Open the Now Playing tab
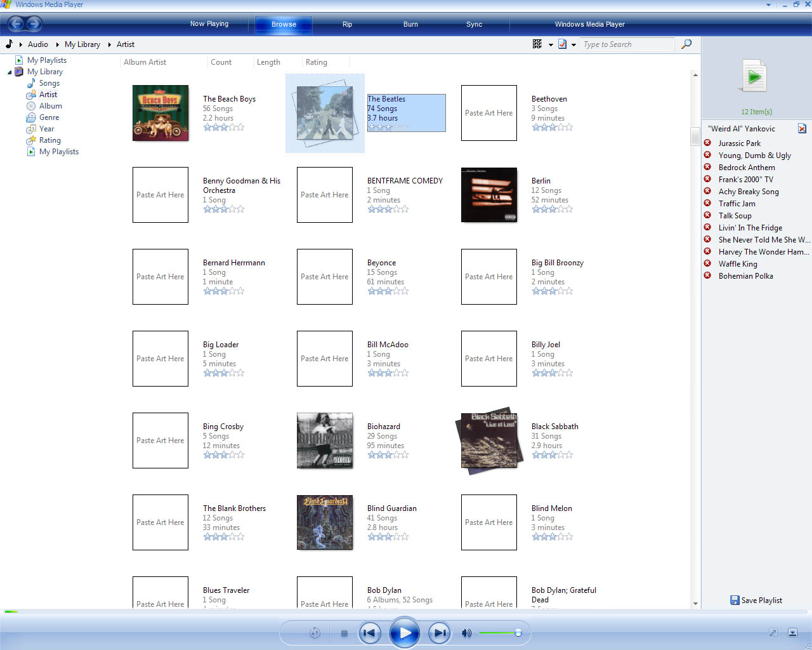This screenshot has height=650, width=812. click(x=209, y=24)
